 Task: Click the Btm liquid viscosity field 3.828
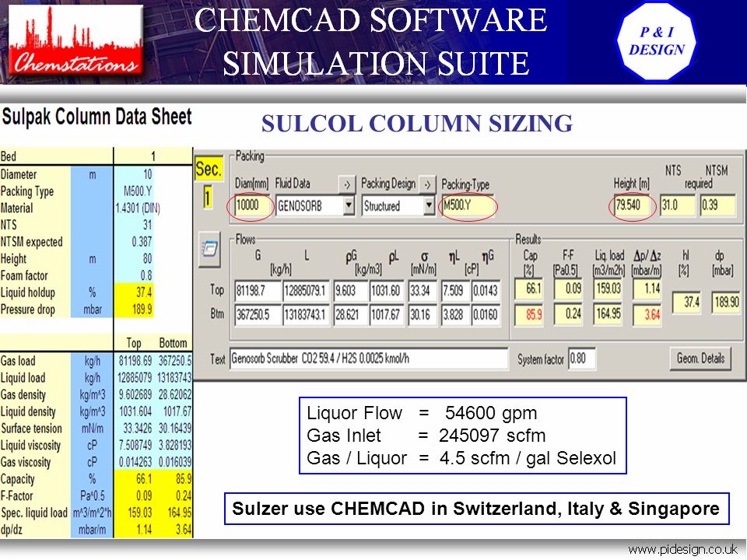coord(455,315)
